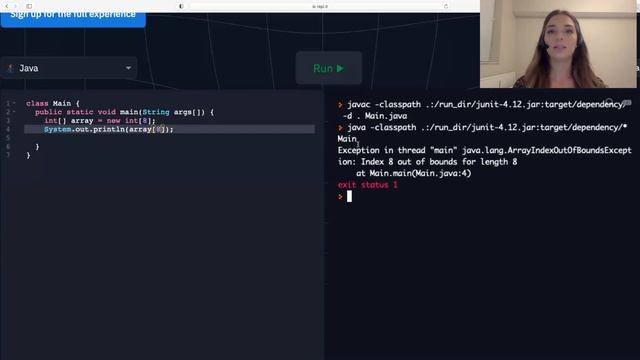Click the webcam video overlay
Image resolution: width=640 pixels, height=360 pixels.
pos(558,44)
